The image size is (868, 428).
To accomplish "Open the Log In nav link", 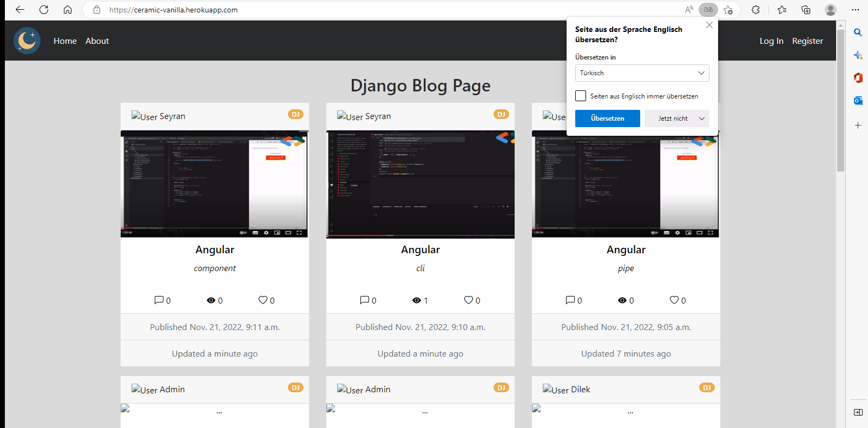I will tap(771, 41).
